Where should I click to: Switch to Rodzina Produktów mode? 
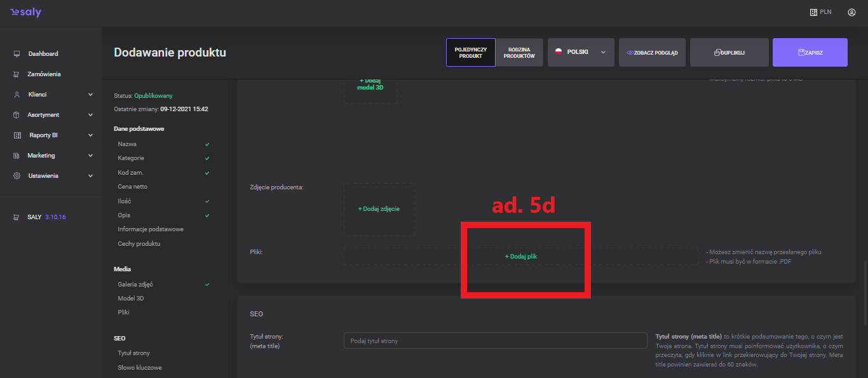pyautogui.click(x=519, y=53)
